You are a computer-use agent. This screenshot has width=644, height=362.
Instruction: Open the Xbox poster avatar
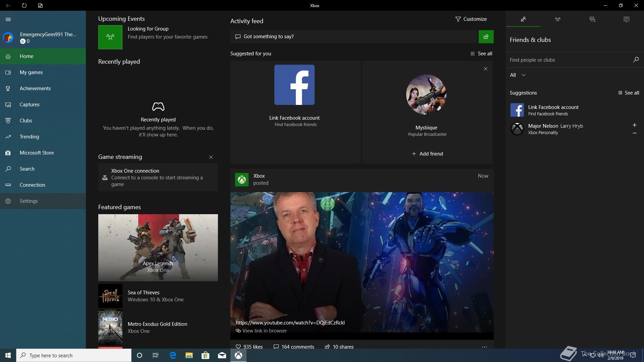pos(242,180)
